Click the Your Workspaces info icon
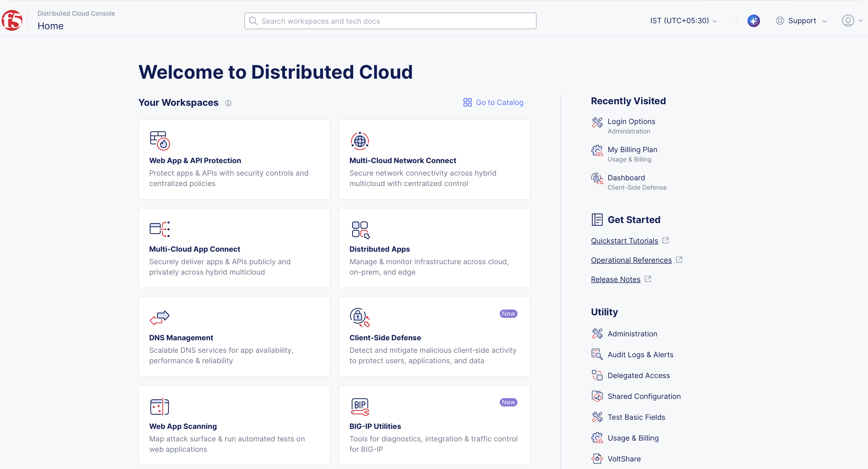Viewport: 868px width, 469px height. (228, 103)
